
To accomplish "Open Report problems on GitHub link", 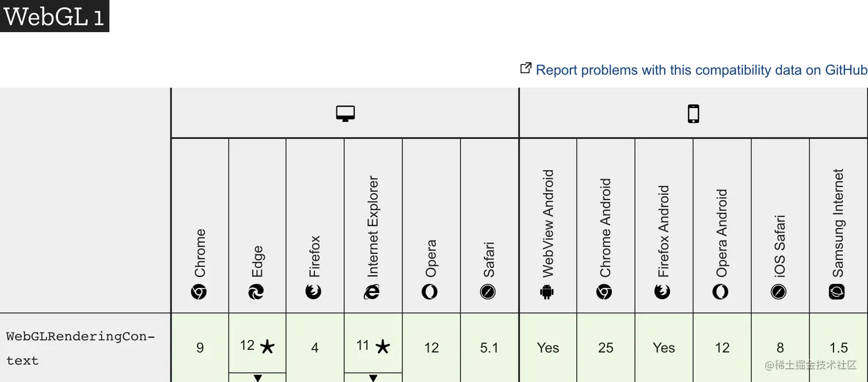I will click(x=701, y=70).
